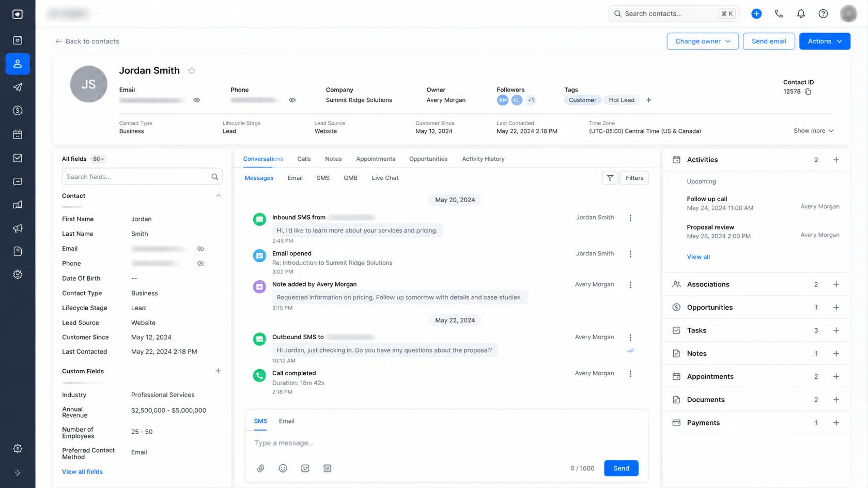Go Back to contacts

pyautogui.click(x=87, y=41)
